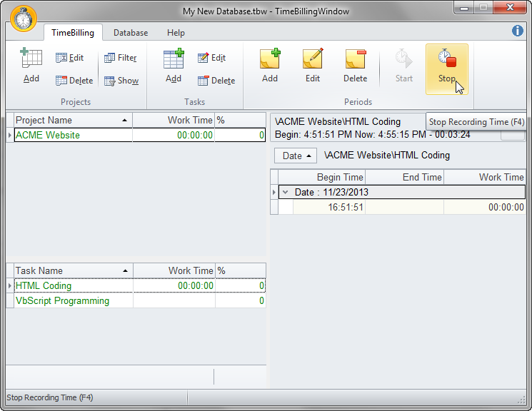Open the Database ribbon tab
Viewport: 532px width, 411px height.
pyautogui.click(x=131, y=33)
